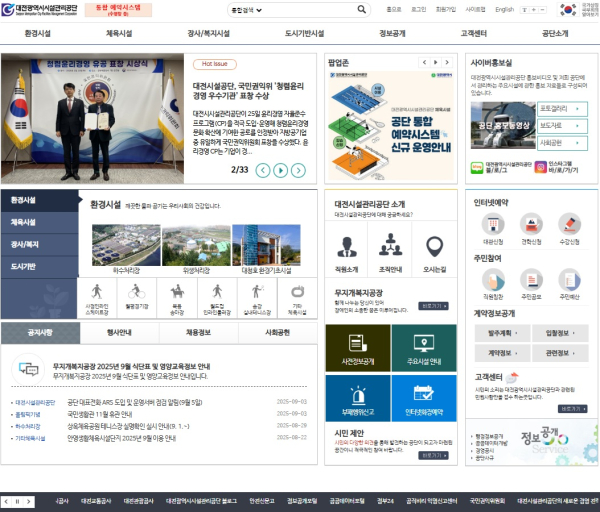This screenshot has height=512, width=600.
Task: Select the 도시기반 side tab
Action: click(x=40, y=267)
